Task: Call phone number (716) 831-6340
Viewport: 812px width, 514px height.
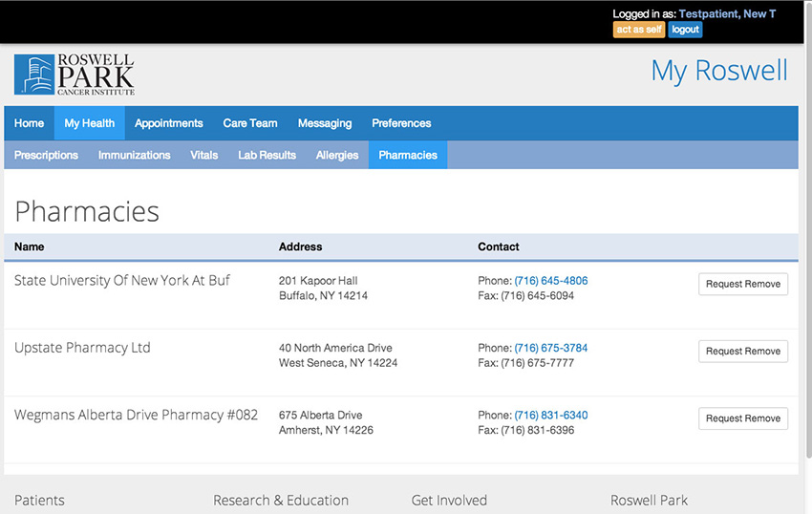Action: point(551,416)
